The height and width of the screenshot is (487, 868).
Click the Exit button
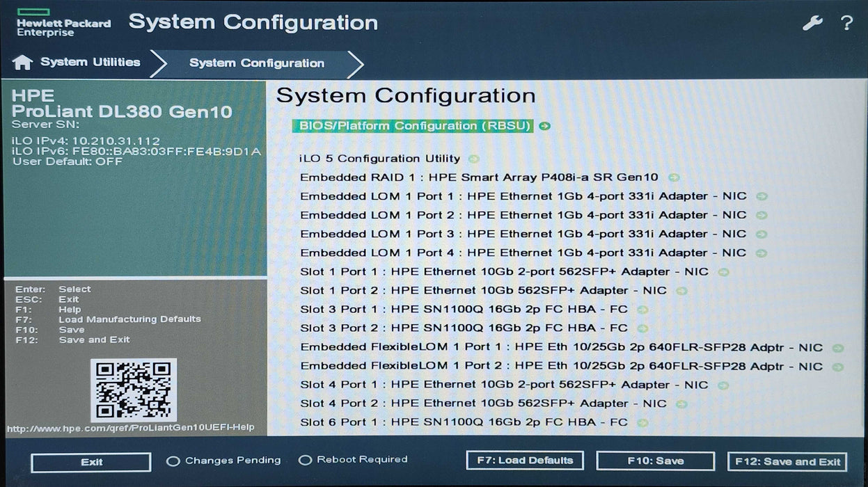pos(91,462)
